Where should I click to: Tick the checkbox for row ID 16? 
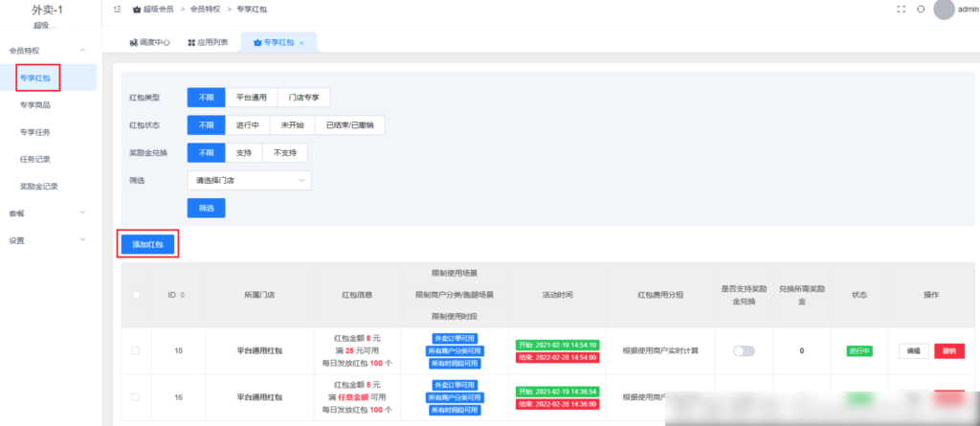coord(136,397)
